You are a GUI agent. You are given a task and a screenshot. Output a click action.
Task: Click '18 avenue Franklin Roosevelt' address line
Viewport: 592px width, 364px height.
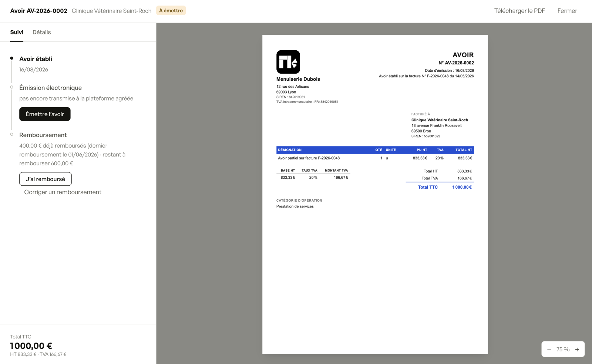[x=436, y=125]
